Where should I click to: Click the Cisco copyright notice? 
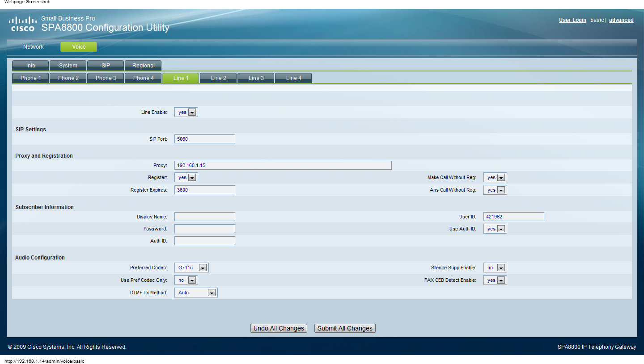67,347
